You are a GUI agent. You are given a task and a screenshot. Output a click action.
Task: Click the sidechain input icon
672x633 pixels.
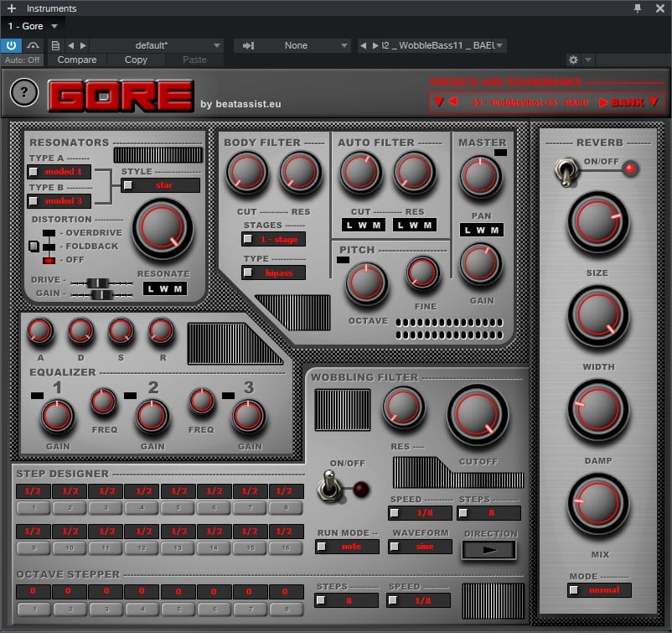[x=248, y=45]
